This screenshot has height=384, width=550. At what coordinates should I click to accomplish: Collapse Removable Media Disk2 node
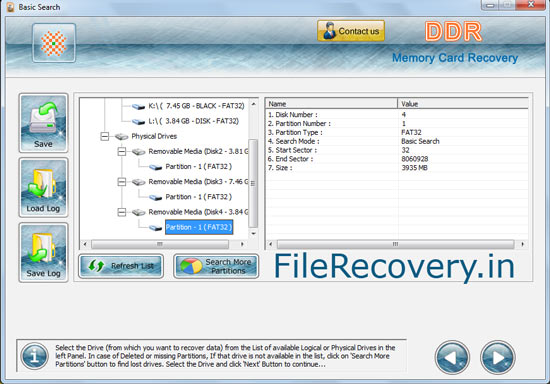(x=122, y=151)
